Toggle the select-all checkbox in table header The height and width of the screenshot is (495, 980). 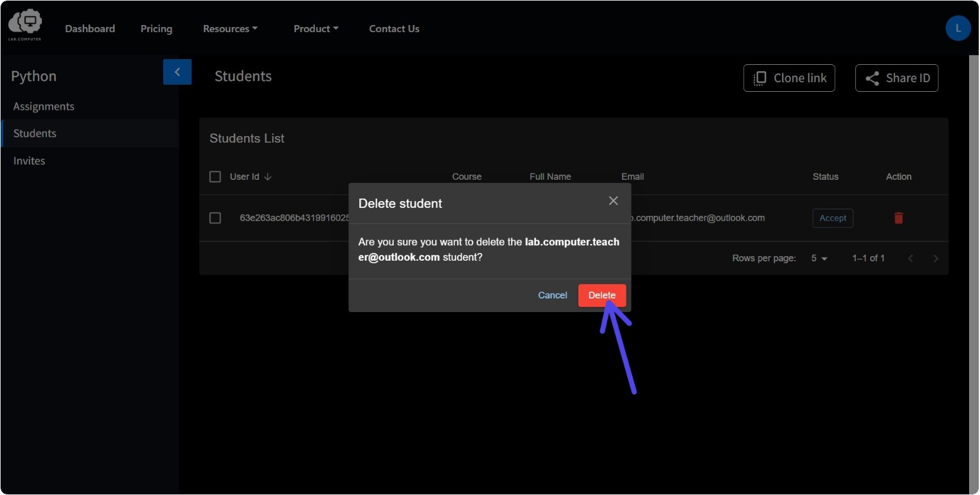point(215,177)
